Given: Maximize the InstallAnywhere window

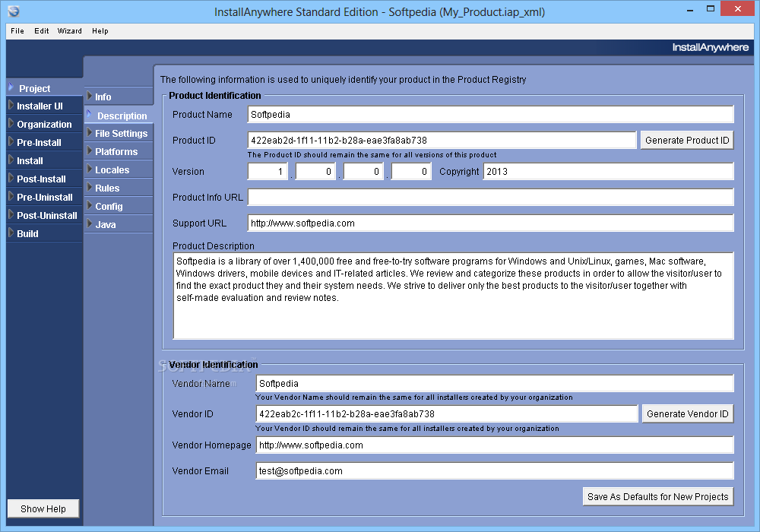Looking at the screenshot, I should pyautogui.click(x=711, y=8).
